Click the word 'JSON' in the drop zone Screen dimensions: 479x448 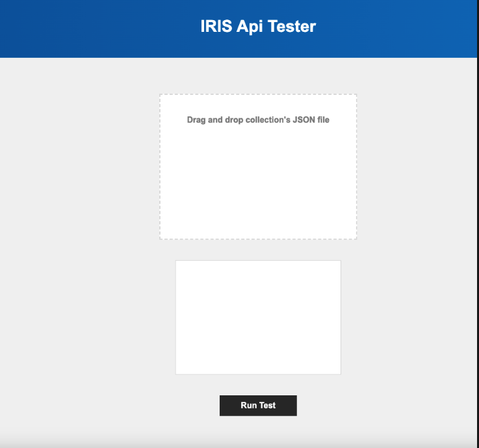(x=305, y=120)
